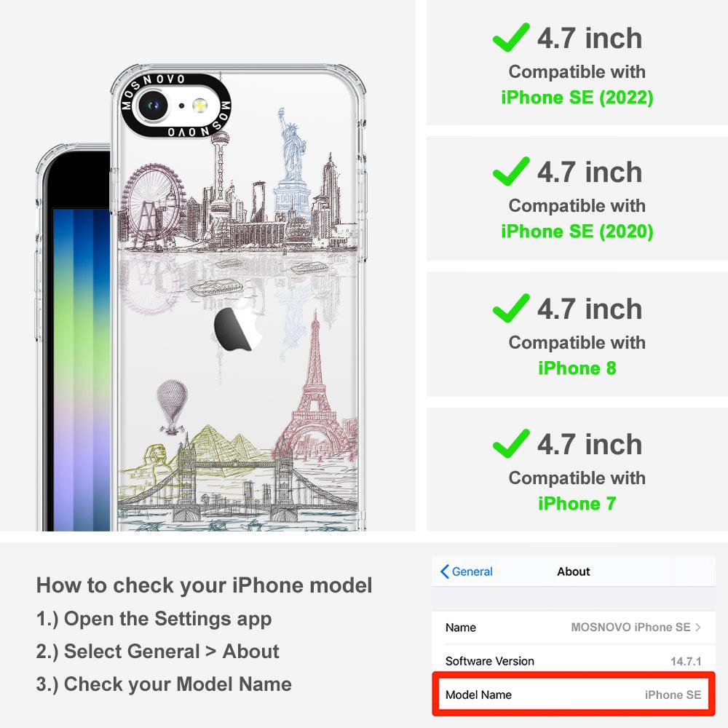728x728 pixels.
Task: Click the green checkmark beside iPhone SE (2020)
Action: [x=511, y=171]
